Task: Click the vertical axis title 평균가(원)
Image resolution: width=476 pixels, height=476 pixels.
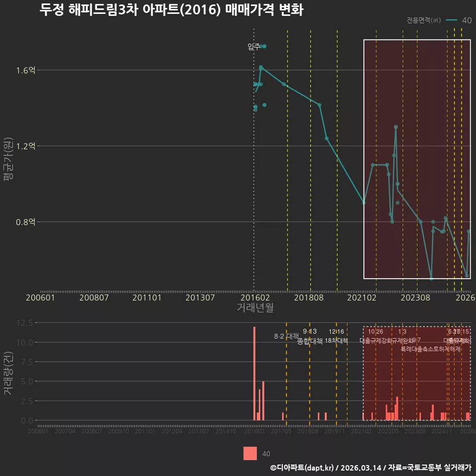Action: click(8, 159)
